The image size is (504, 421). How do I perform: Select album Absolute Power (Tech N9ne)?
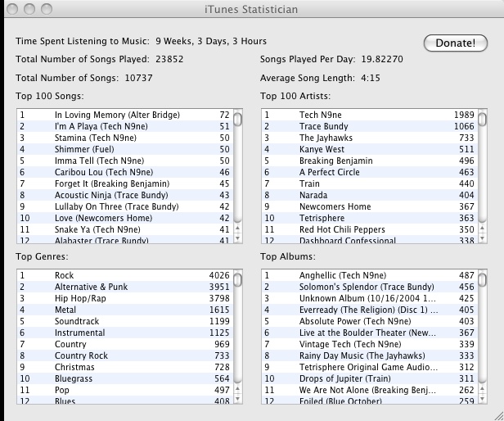point(370,321)
